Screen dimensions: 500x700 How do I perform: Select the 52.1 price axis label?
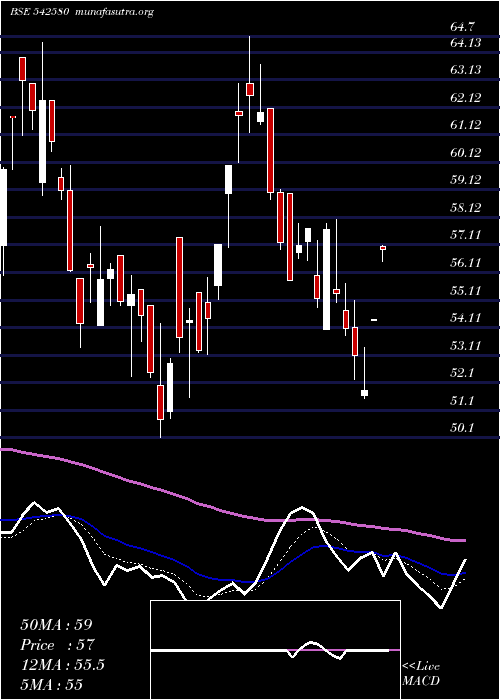coord(462,373)
